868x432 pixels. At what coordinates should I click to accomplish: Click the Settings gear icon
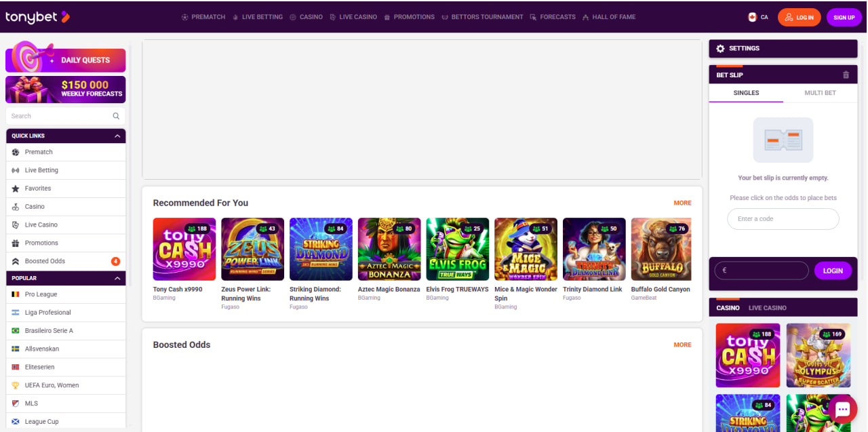(720, 49)
